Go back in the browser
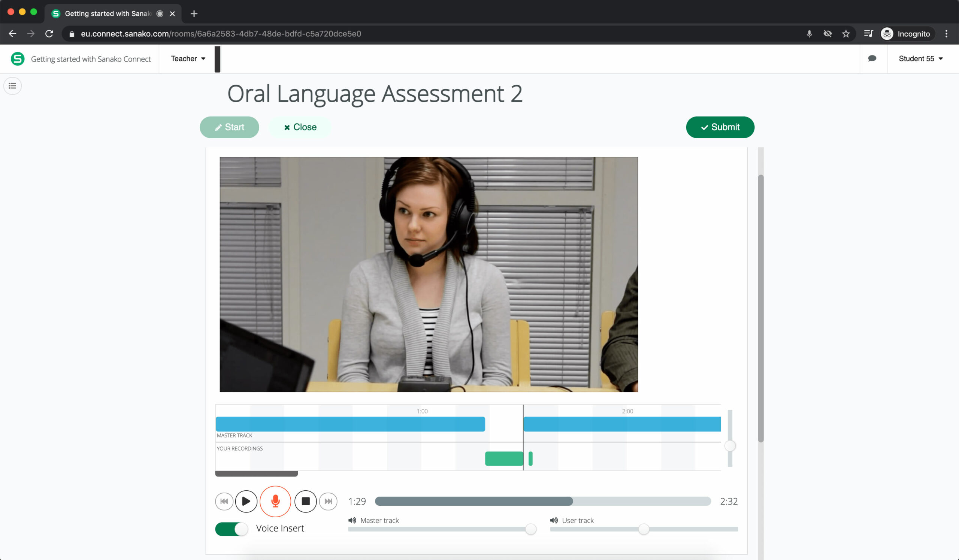Screen dimensions: 959x560 pyautogui.click(x=13, y=33)
